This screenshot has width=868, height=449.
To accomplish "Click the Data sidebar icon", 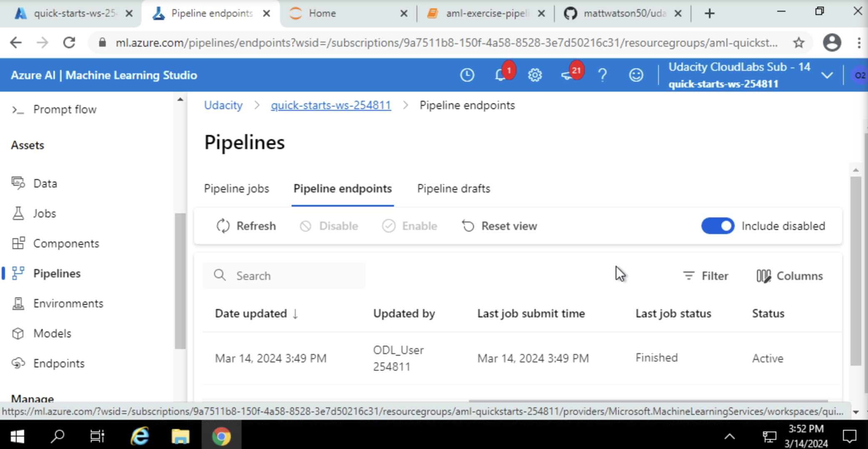I will pos(18,183).
